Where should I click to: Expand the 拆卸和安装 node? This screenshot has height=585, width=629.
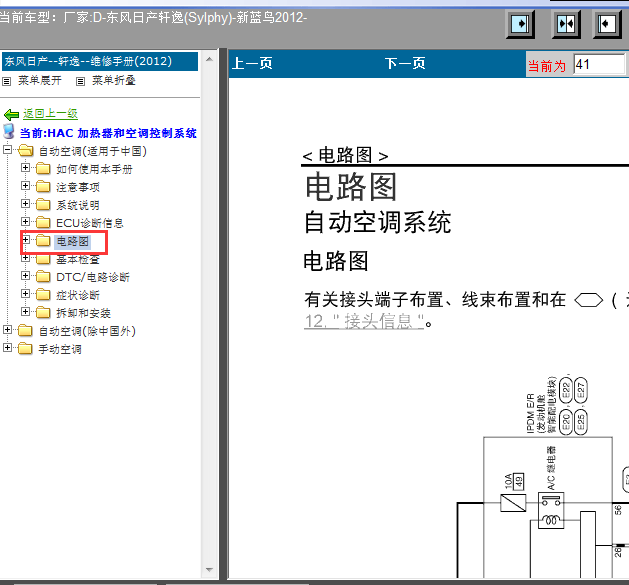[x=25, y=311]
